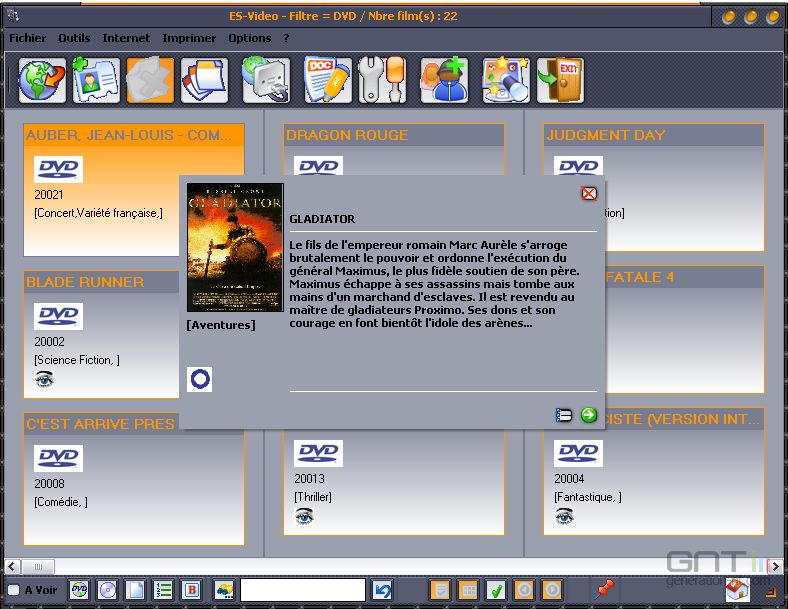
Task: Click the green checkmark icon in bottom bar
Action: click(x=497, y=590)
